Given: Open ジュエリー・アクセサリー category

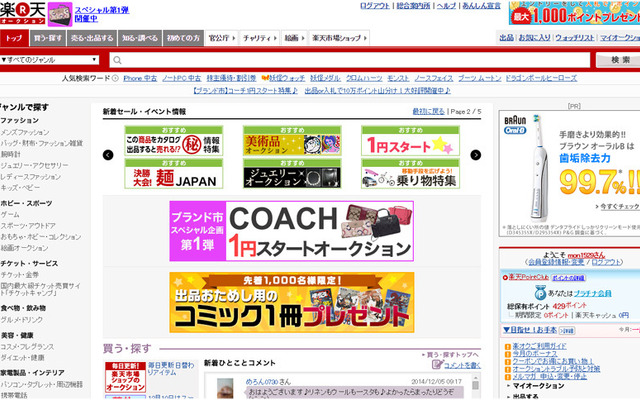Looking at the screenshot, I should tap(34, 165).
